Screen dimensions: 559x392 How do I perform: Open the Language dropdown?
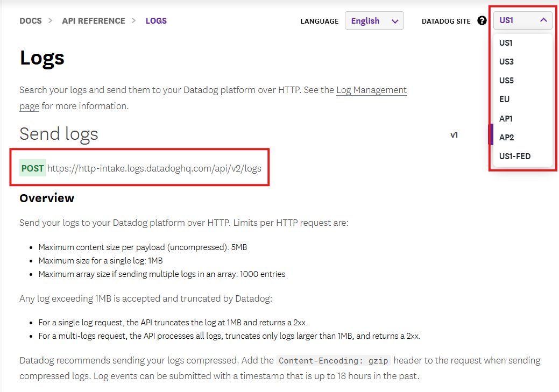tap(374, 20)
